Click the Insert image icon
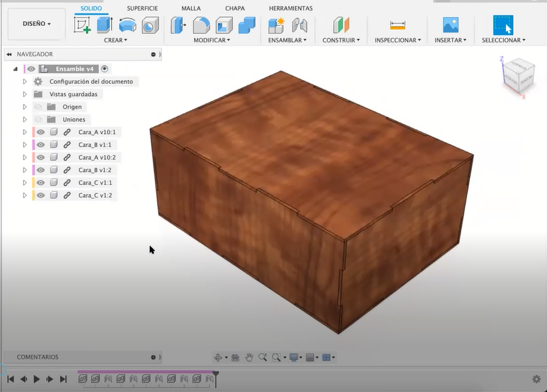547x392 pixels. pos(451,25)
